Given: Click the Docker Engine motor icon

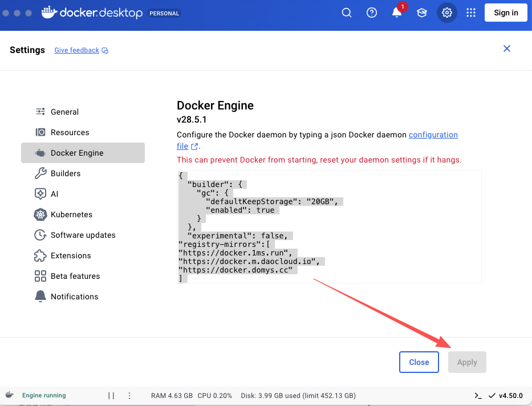Looking at the screenshot, I should point(40,153).
